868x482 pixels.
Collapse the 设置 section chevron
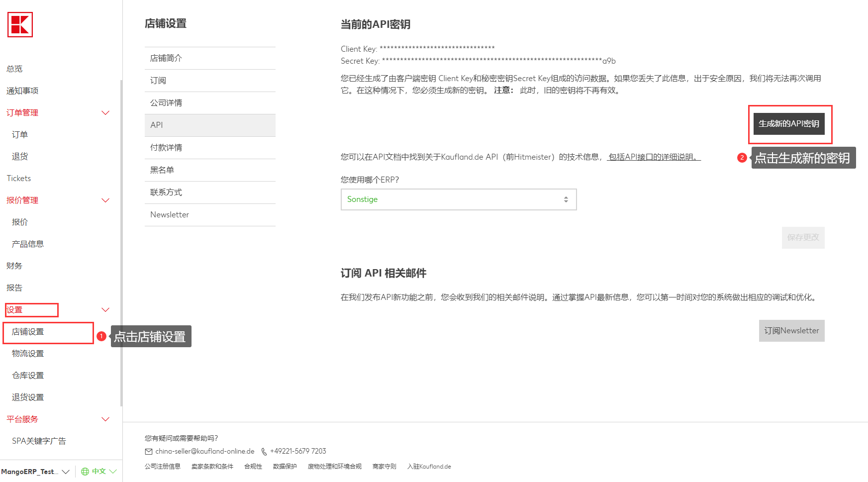click(105, 310)
